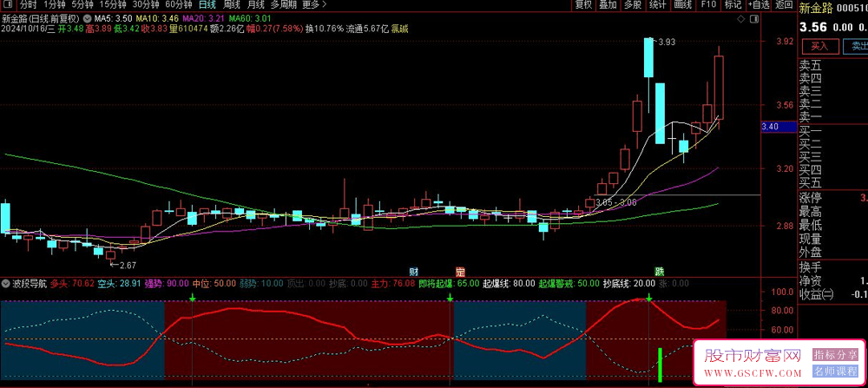
Task: Click the 收益(三) earnings row
Action: (832, 294)
